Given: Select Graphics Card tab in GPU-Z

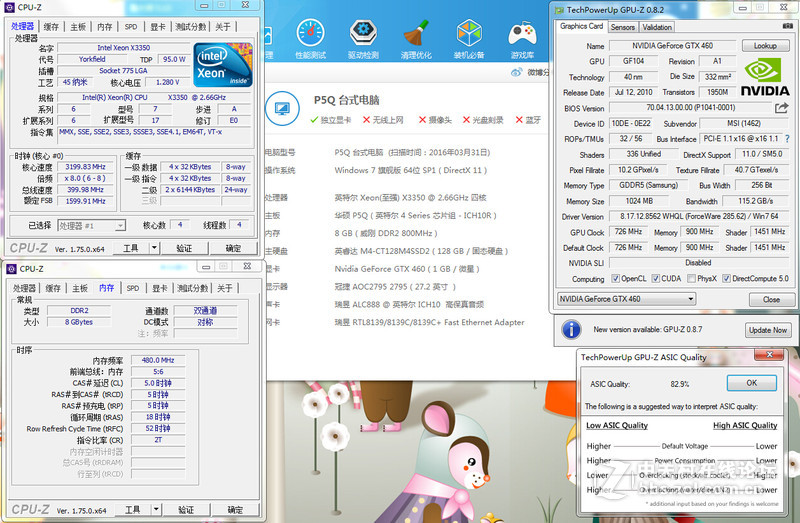Looking at the screenshot, I should pyautogui.click(x=581, y=26).
